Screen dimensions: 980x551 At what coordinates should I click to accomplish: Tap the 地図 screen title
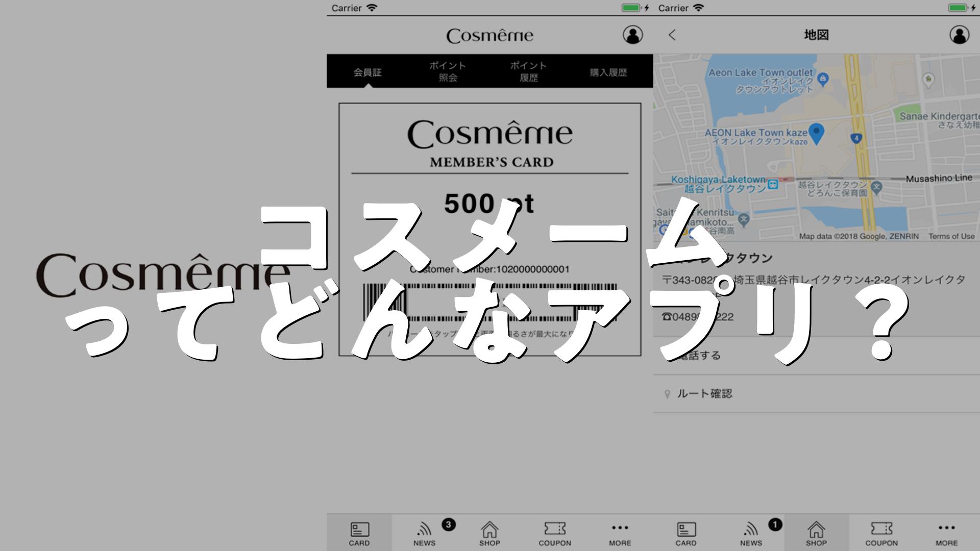[816, 35]
